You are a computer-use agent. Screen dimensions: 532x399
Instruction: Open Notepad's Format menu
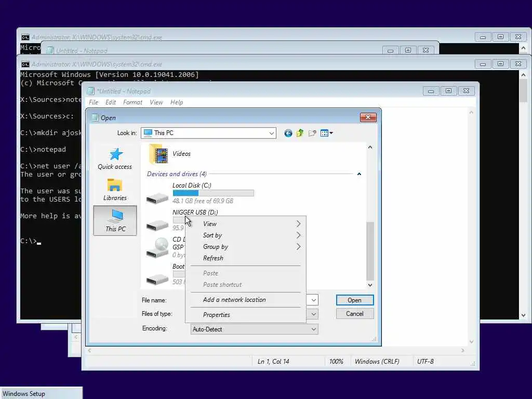coord(132,102)
